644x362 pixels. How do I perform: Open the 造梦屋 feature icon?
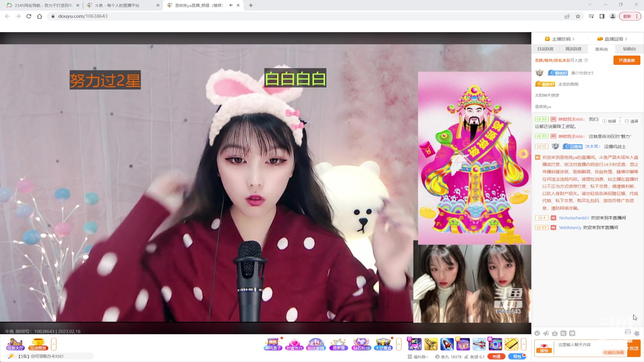click(338, 344)
